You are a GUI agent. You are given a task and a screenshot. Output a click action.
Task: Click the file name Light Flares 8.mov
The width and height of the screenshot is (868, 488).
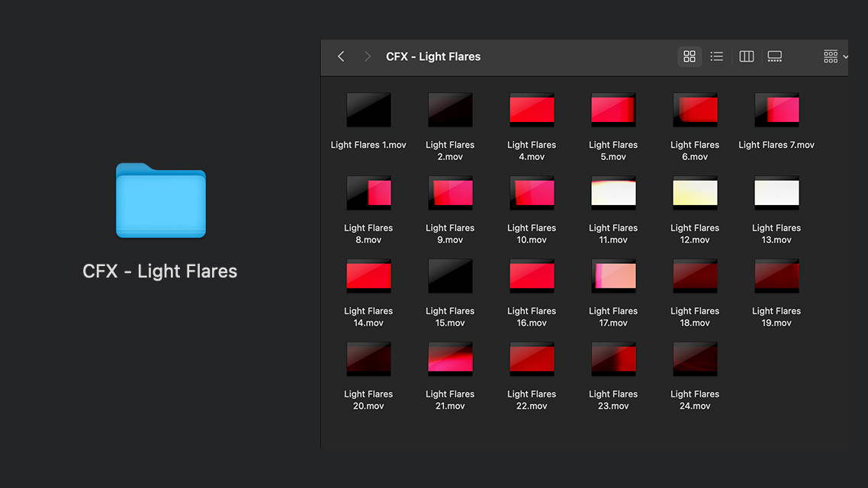click(368, 233)
